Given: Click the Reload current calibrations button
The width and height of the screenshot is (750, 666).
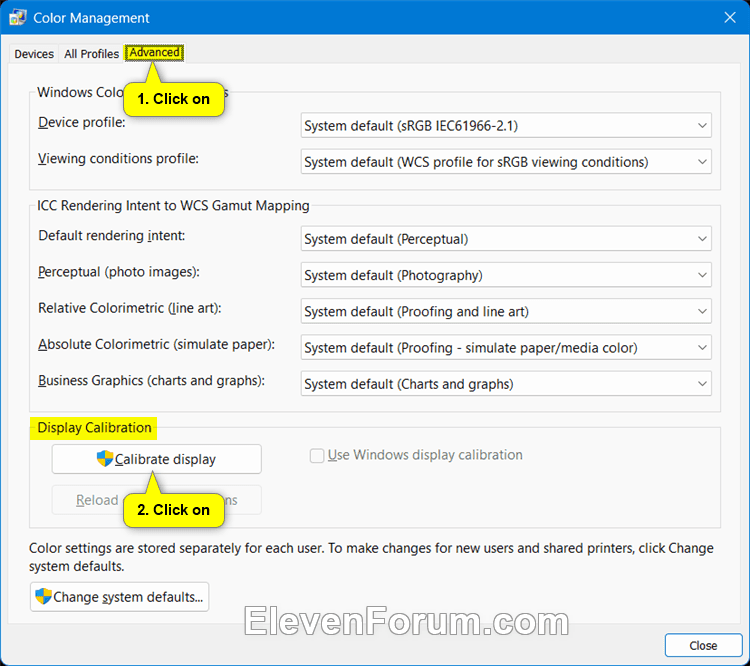Looking at the screenshot, I should tap(156, 500).
